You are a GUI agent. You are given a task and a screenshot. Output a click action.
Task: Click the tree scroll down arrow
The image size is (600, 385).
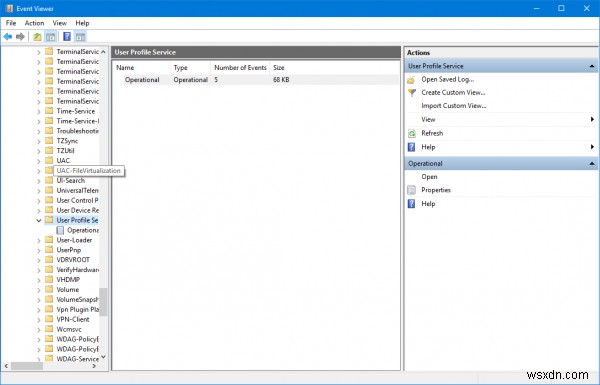(103, 357)
